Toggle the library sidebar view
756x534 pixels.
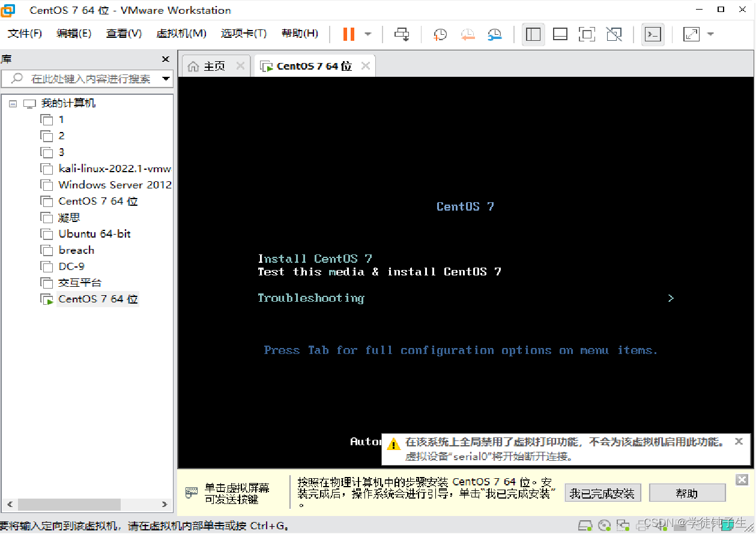533,34
